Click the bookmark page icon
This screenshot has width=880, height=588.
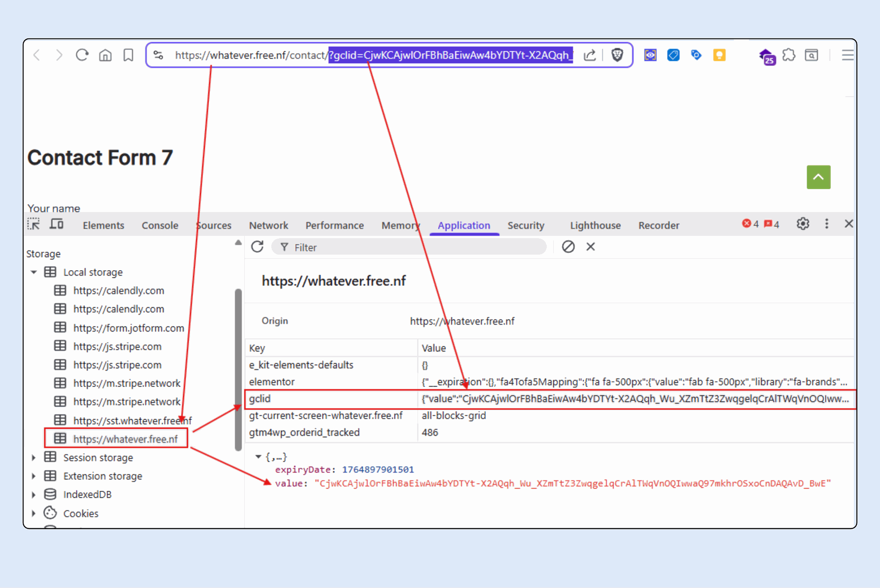(128, 55)
